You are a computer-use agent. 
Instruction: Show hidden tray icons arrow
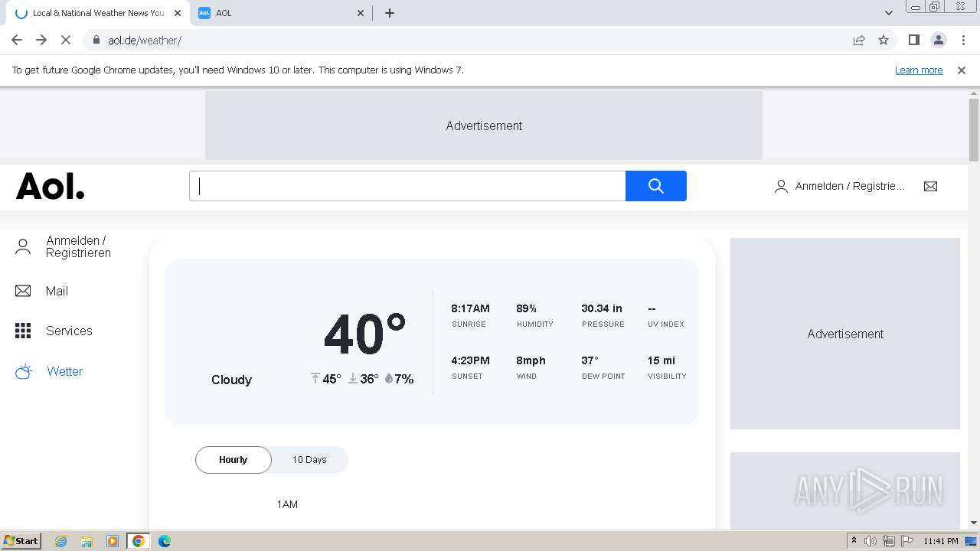tap(854, 541)
